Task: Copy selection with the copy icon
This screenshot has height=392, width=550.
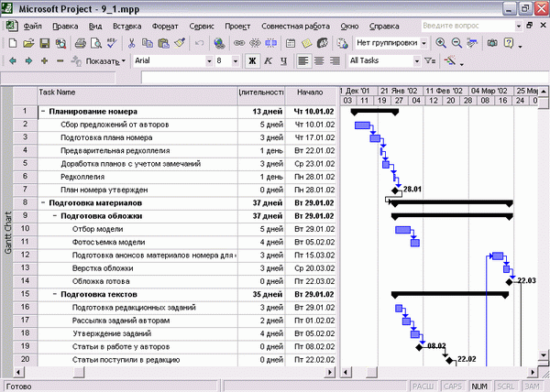Action: click(148, 43)
